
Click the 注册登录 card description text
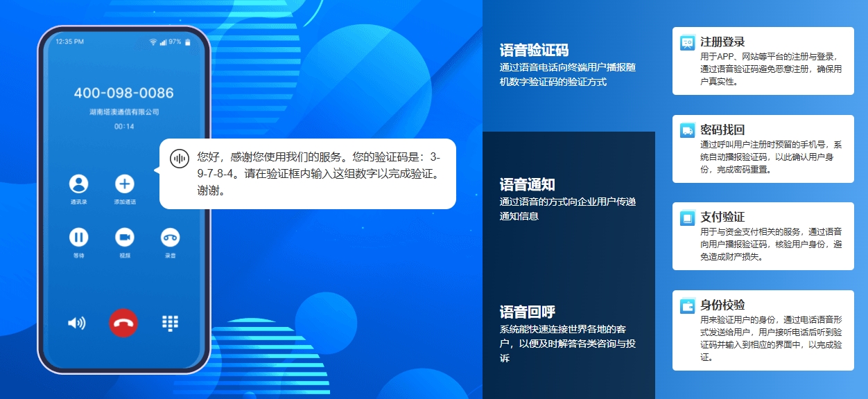click(x=770, y=69)
